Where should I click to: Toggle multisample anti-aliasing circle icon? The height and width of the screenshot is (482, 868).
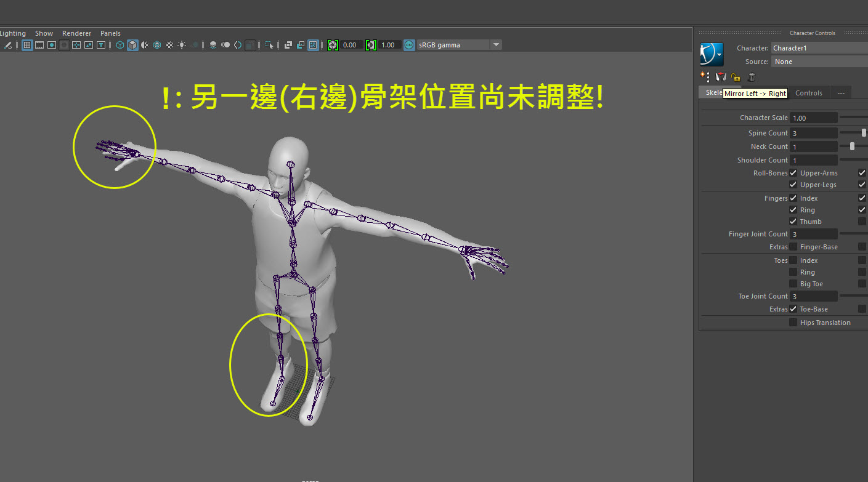coord(238,45)
